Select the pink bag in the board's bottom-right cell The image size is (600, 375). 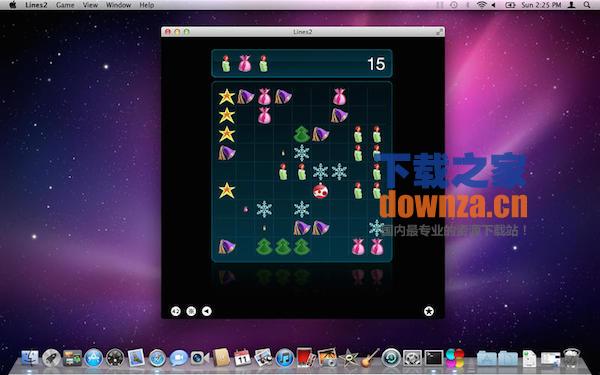[x=377, y=247]
